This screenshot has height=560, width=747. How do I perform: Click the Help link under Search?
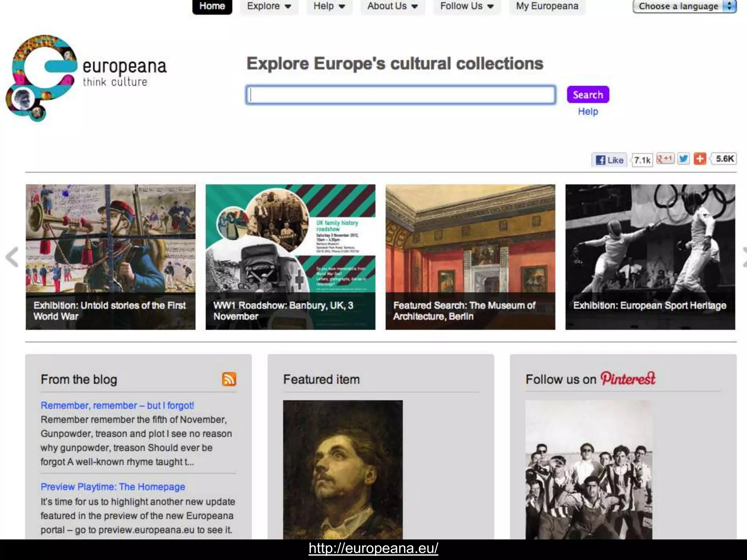(x=588, y=112)
